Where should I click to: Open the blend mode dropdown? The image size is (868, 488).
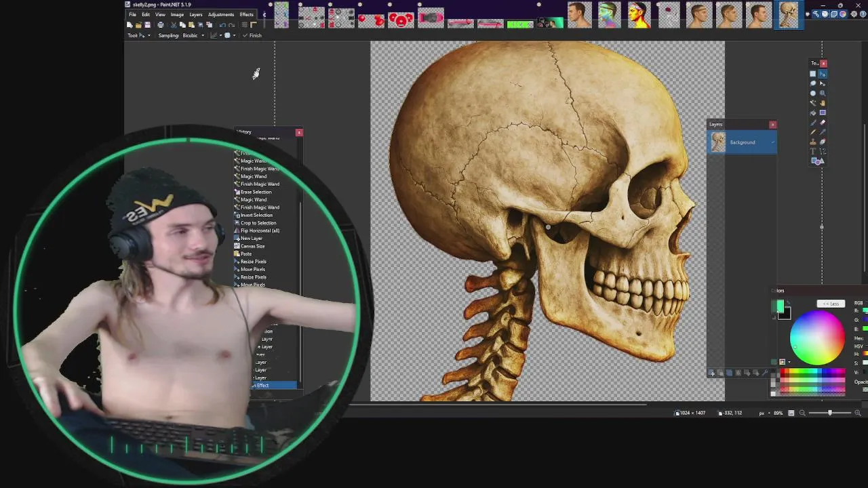(x=230, y=35)
